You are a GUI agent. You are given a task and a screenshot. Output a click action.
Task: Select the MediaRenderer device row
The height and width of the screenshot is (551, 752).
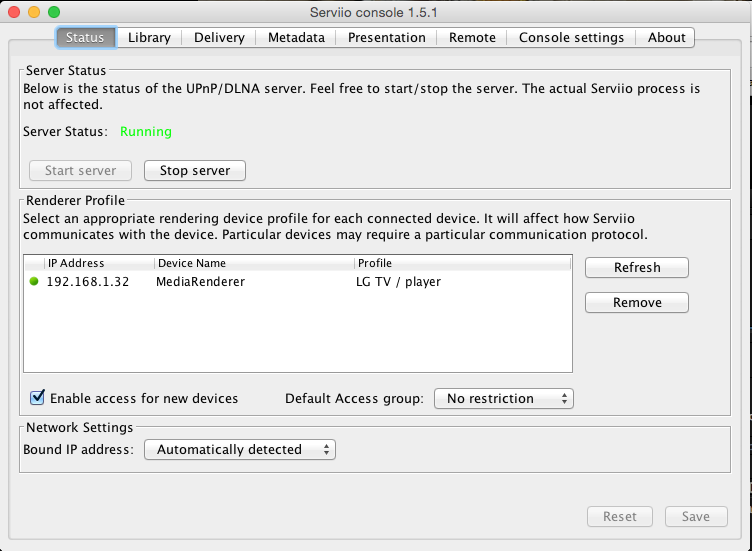(x=200, y=282)
